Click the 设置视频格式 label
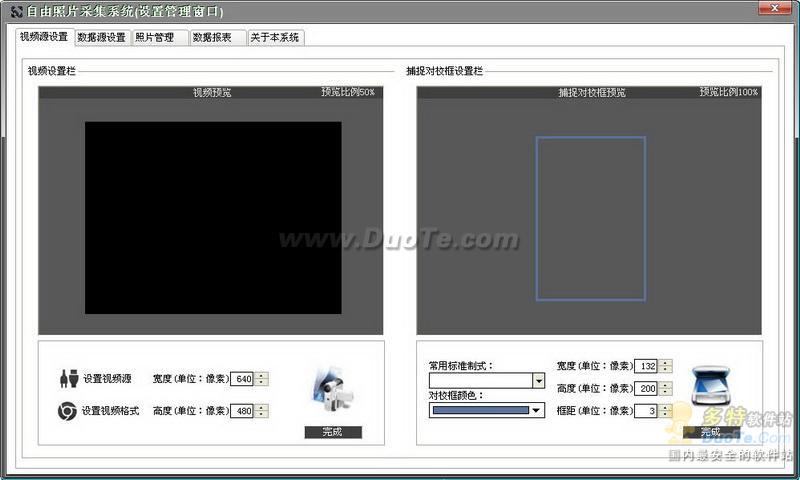The image size is (800, 480). (110, 411)
